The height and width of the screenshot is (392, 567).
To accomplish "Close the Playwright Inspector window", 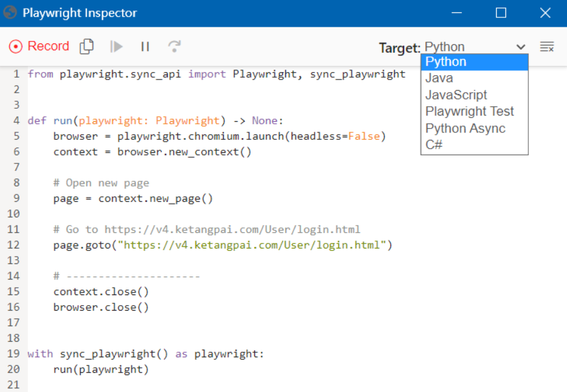I will tap(545, 13).
